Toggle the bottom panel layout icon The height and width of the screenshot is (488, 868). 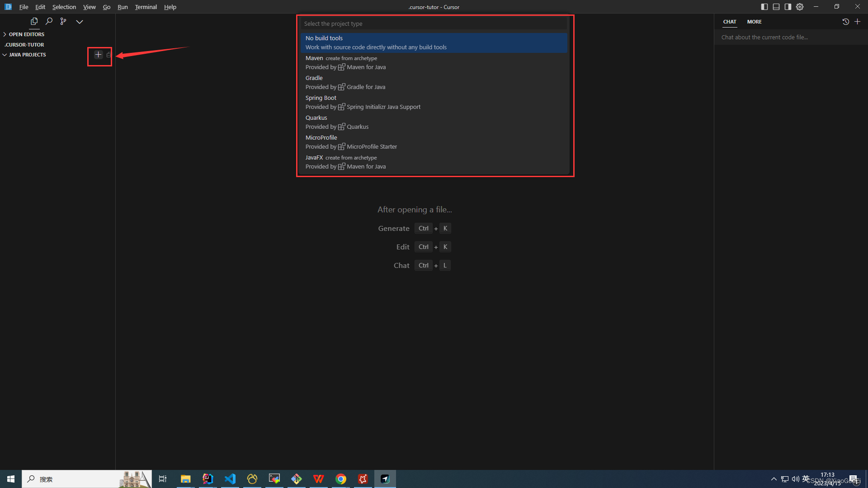(x=776, y=7)
